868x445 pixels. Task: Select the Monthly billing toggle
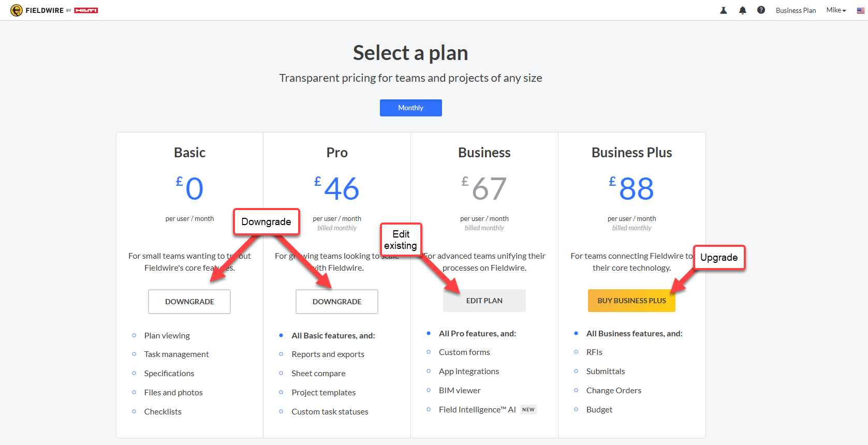click(x=410, y=108)
